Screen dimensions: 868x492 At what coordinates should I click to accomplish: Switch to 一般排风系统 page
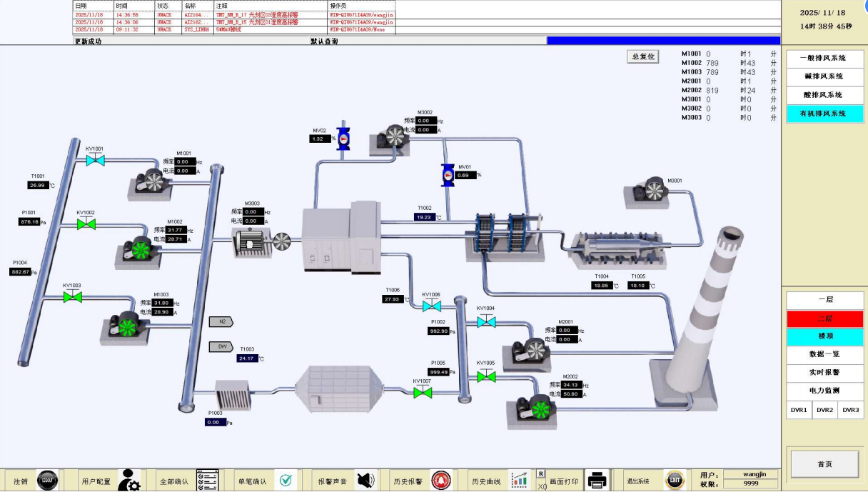(824, 58)
